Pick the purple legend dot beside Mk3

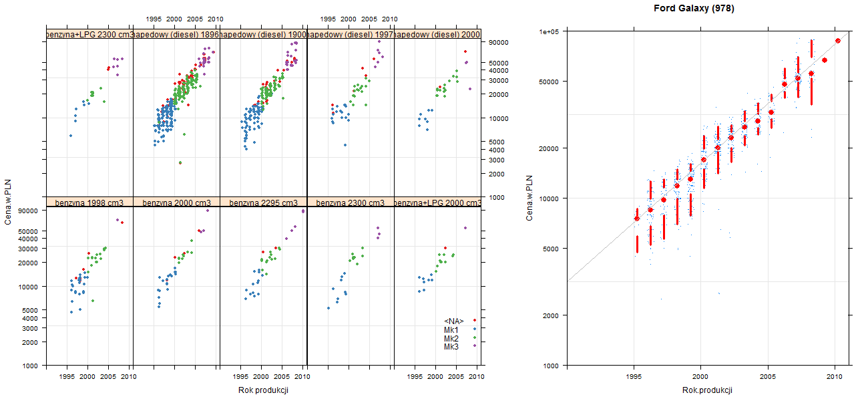tap(473, 346)
